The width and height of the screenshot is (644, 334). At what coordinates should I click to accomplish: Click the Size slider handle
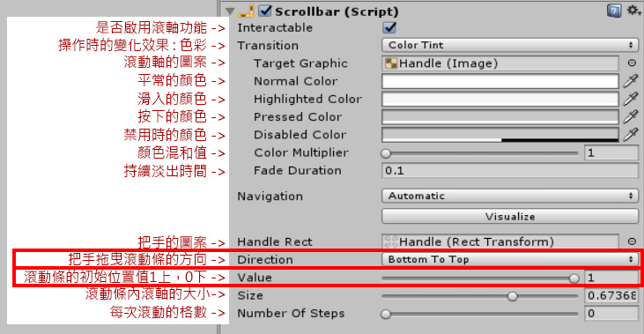coord(512,296)
